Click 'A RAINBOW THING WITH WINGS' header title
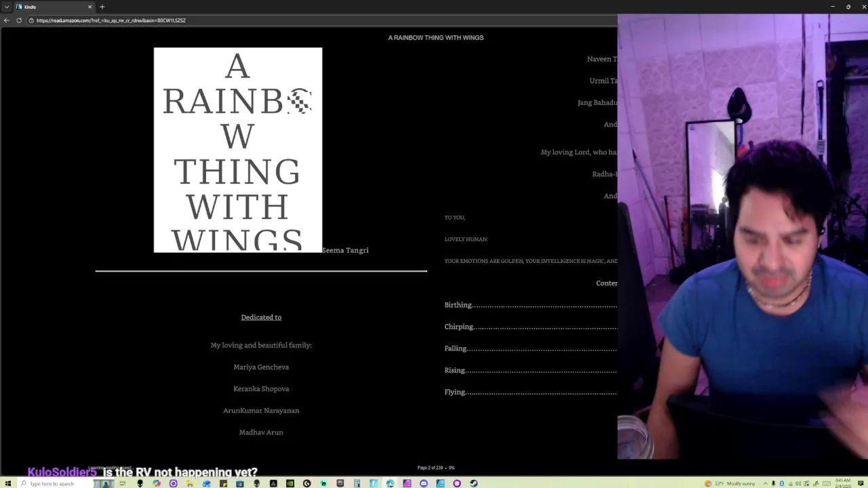The width and height of the screenshot is (868, 488). [x=435, y=37]
